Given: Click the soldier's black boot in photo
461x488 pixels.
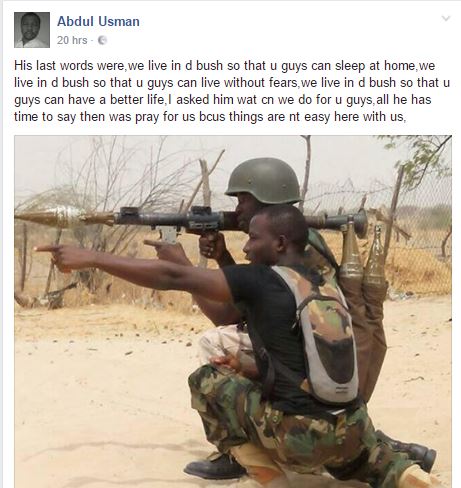Looking at the screenshot, I should coord(215,467).
